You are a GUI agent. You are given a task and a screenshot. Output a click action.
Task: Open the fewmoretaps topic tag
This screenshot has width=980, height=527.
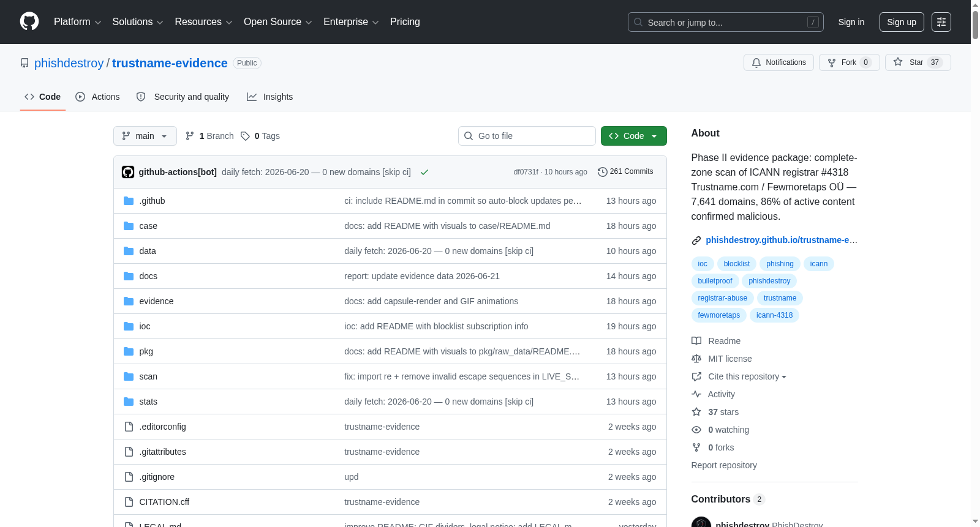pyautogui.click(x=719, y=315)
